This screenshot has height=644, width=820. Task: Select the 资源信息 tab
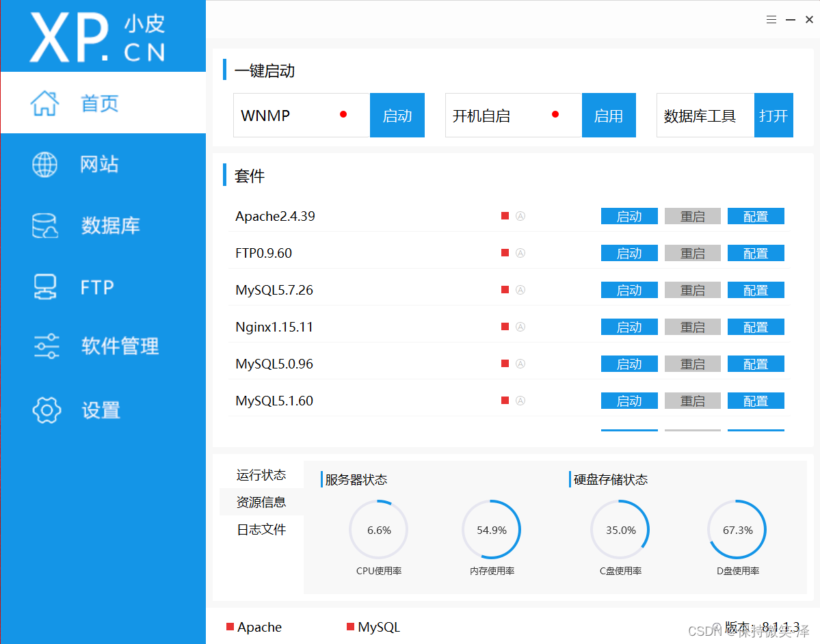coord(261,502)
